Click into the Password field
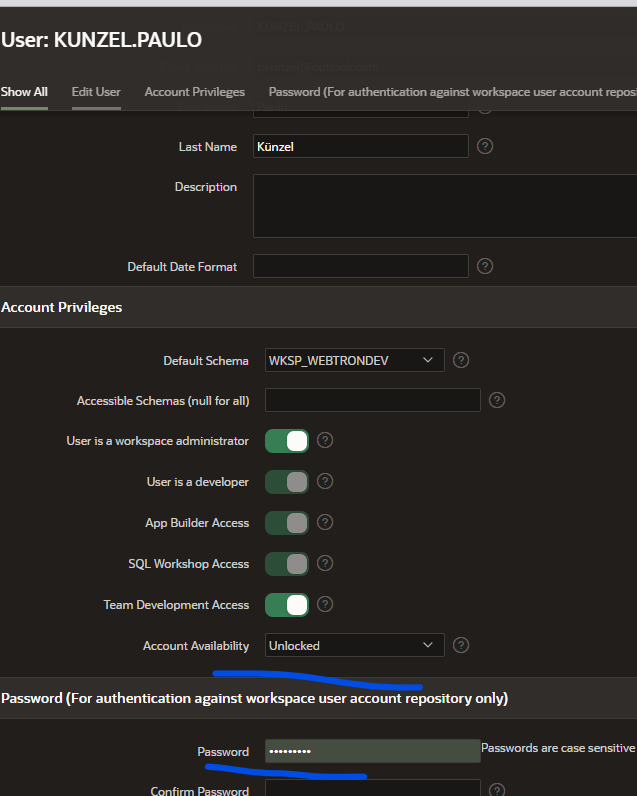637x796 pixels. point(372,751)
